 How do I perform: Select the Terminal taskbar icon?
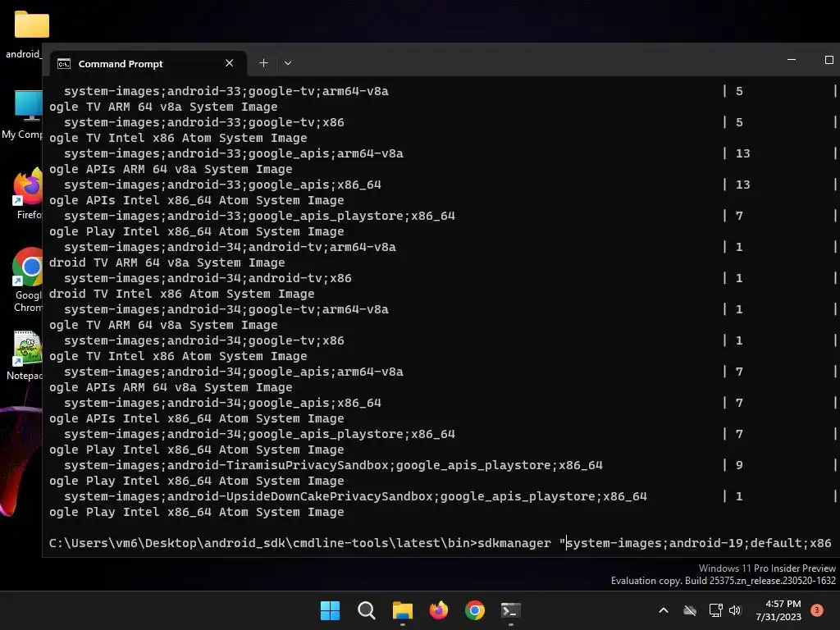(510, 610)
